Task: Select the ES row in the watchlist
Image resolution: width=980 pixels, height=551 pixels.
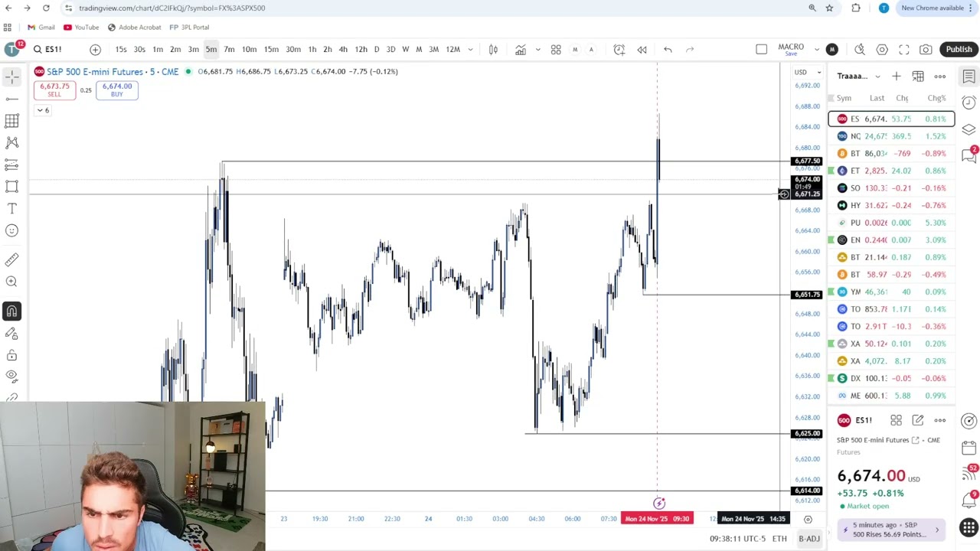Action: pyautogui.click(x=891, y=119)
